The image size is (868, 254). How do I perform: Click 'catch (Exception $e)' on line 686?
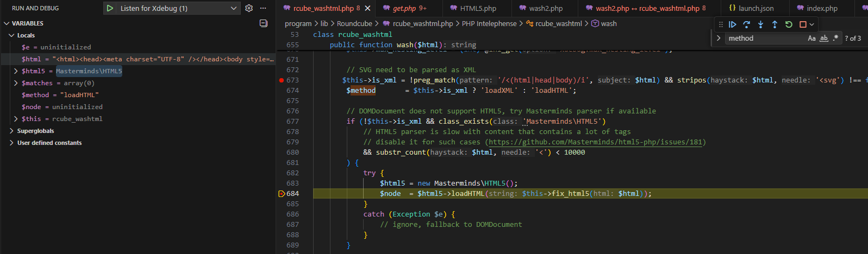(409, 214)
